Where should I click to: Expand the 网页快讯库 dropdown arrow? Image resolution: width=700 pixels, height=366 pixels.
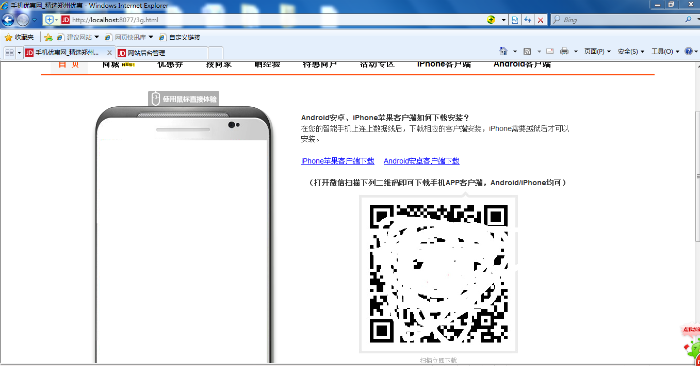pyautogui.click(x=151, y=37)
